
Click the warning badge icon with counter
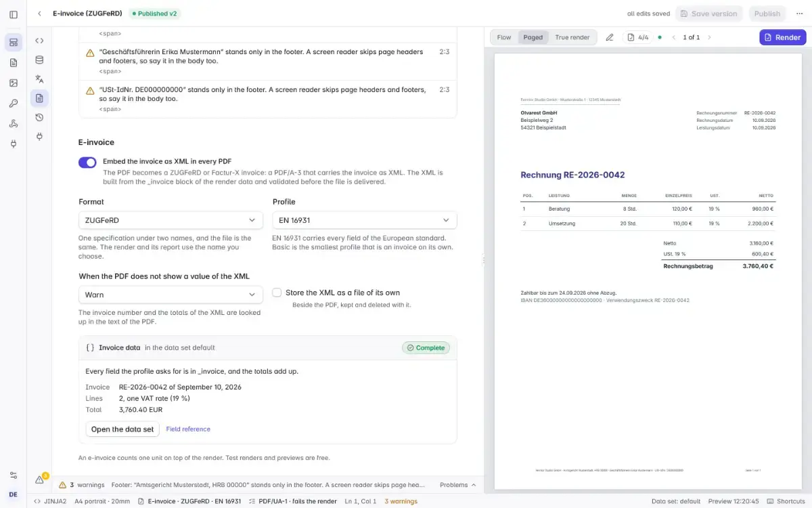coord(40,479)
